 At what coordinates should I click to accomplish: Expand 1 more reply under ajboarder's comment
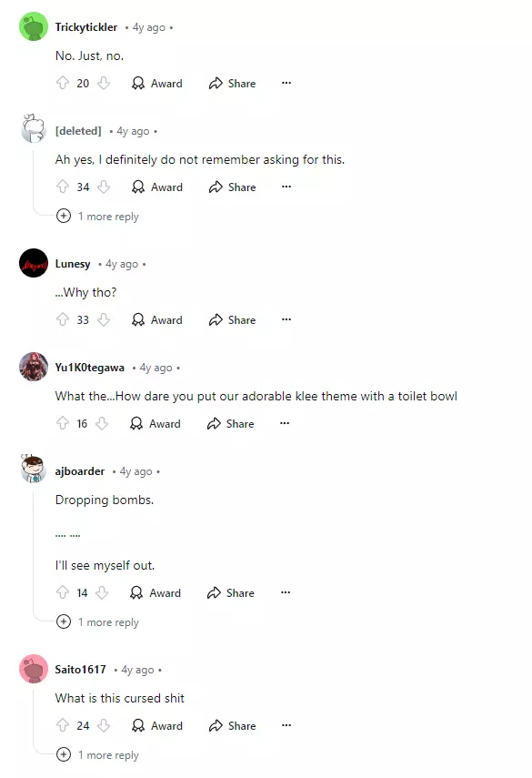click(97, 622)
